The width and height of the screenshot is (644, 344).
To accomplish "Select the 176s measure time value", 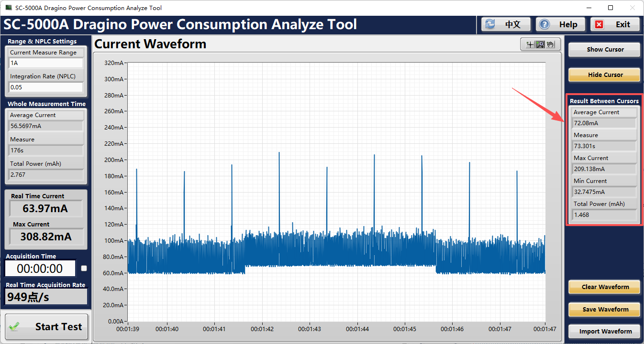I will coord(46,150).
